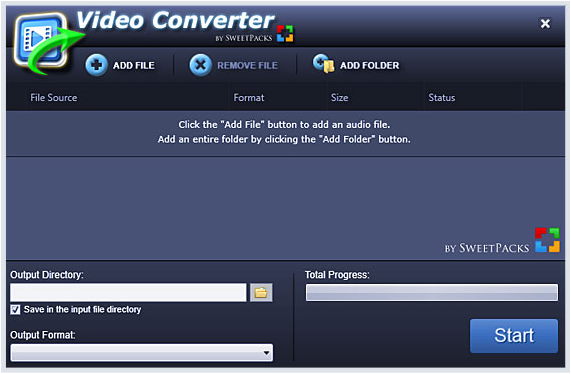
Task: Click the Output Directory text field
Action: pyautogui.click(x=129, y=292)
